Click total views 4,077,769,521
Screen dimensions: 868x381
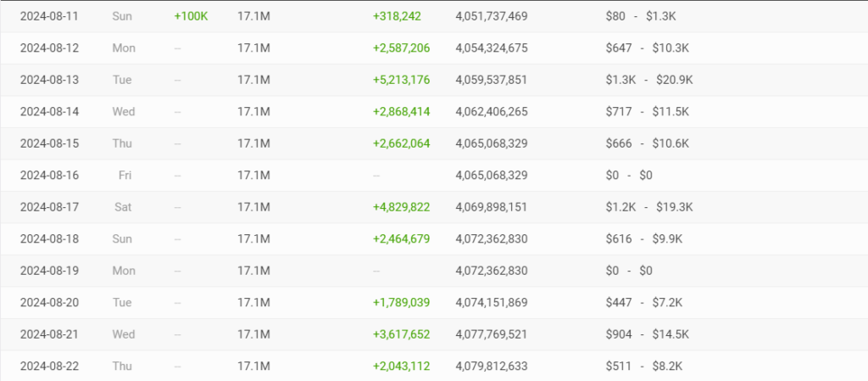[492, 334]
